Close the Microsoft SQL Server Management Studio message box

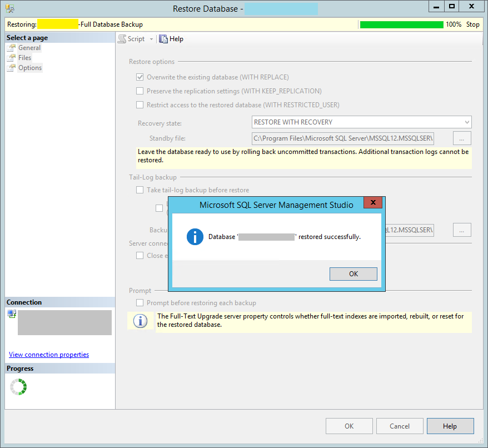(373, 203)
